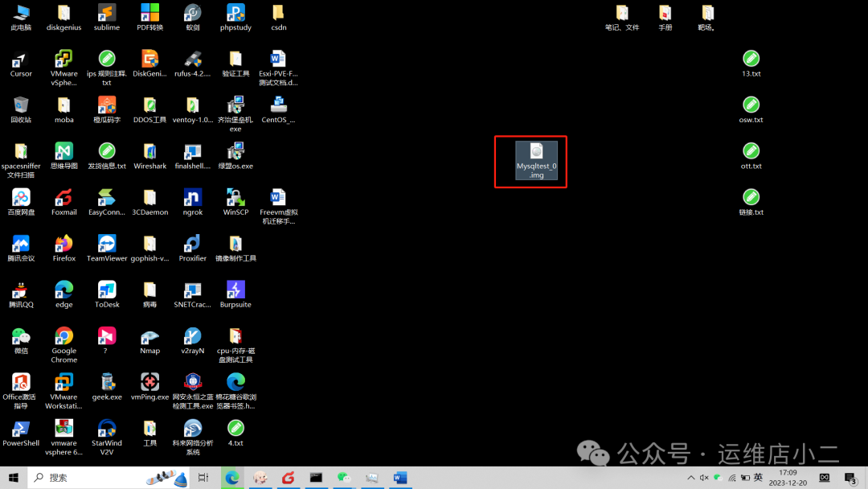The image size is (868, 489).
Task: Select the Google Chrome desktop icon
Action: point(63,345)
